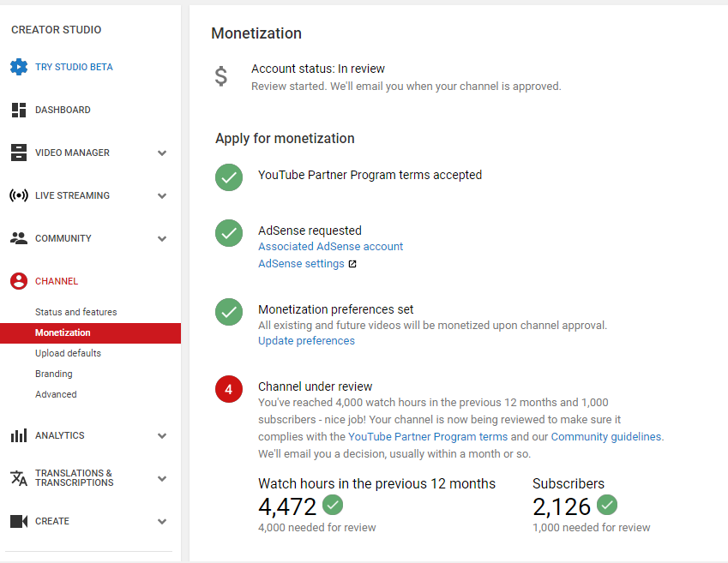This screenshot has height=563, width=728.
Task: Click the green check beside 2,126 subscribers
Action: 607,505
